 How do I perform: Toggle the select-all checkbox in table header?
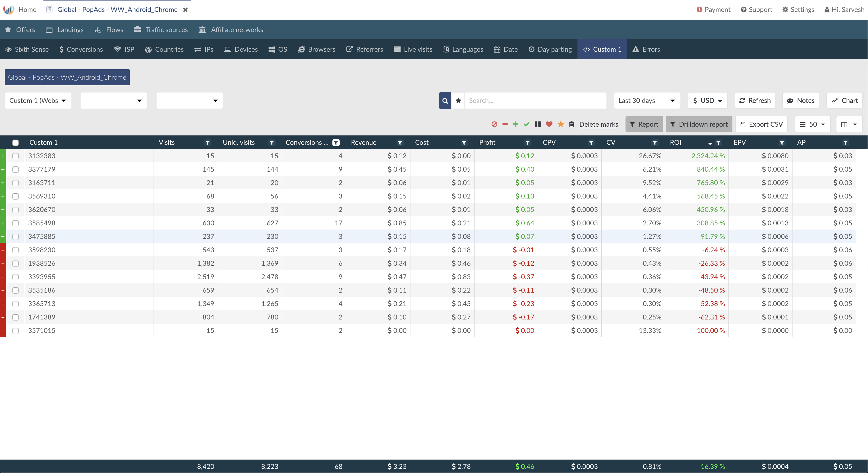coord(16,142)
